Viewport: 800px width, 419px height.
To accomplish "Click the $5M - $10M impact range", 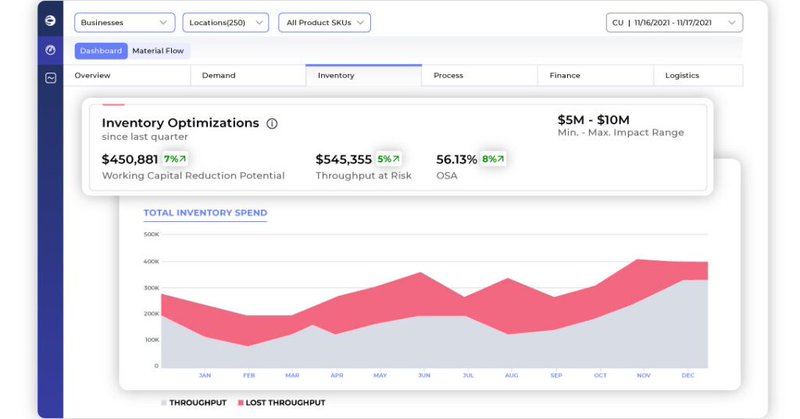I will (x=593, y=120).
